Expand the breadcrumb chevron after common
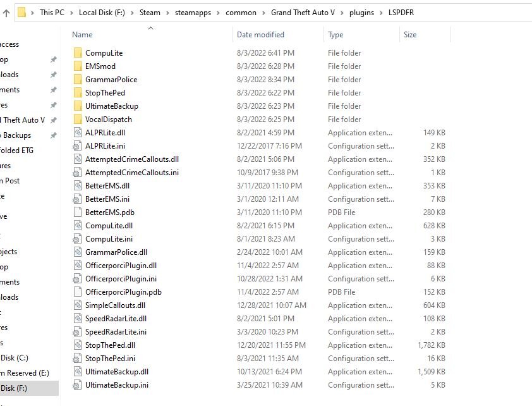 [263, 13]
